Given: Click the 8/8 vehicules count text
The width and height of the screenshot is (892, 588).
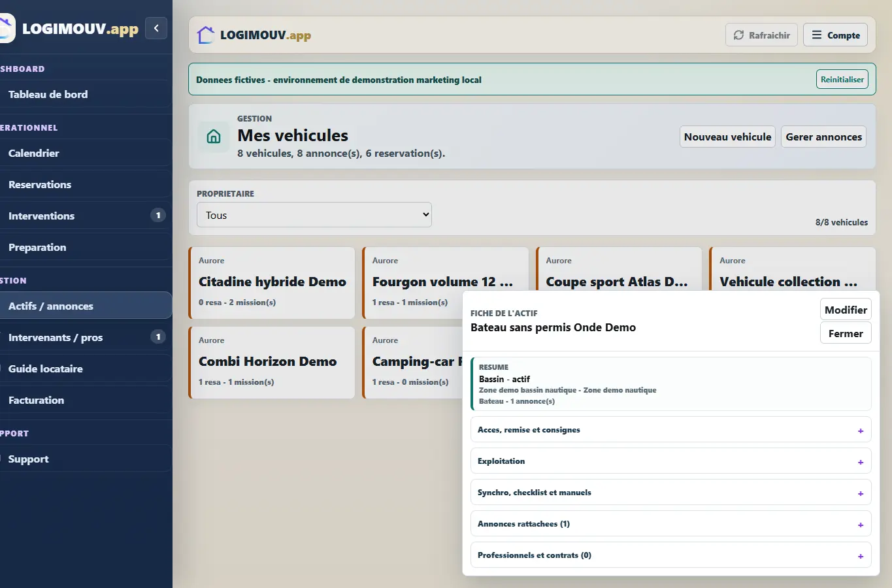Looking at the screenshot, I should pos(842,222).
